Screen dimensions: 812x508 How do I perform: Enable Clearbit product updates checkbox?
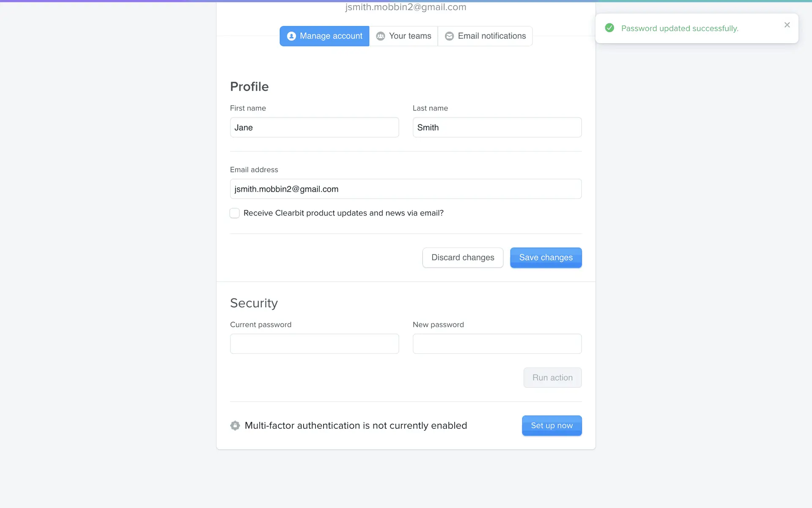click(x=235, y=213)
